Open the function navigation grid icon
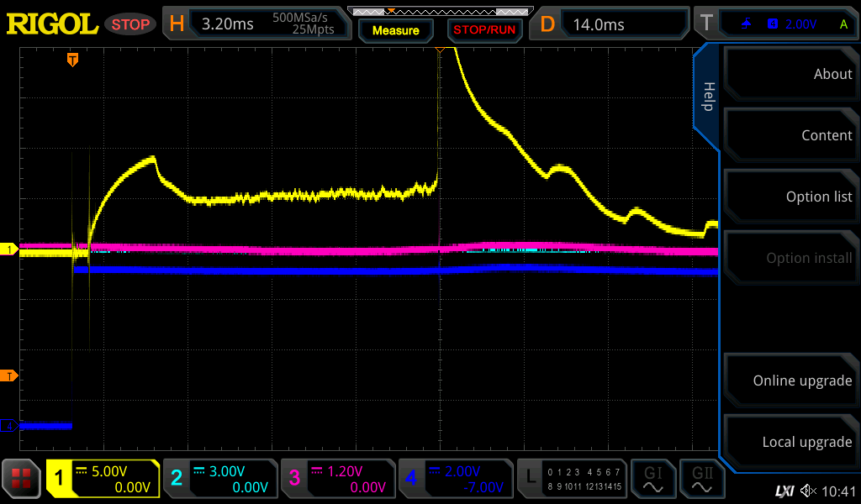 [x=21, y=479]
